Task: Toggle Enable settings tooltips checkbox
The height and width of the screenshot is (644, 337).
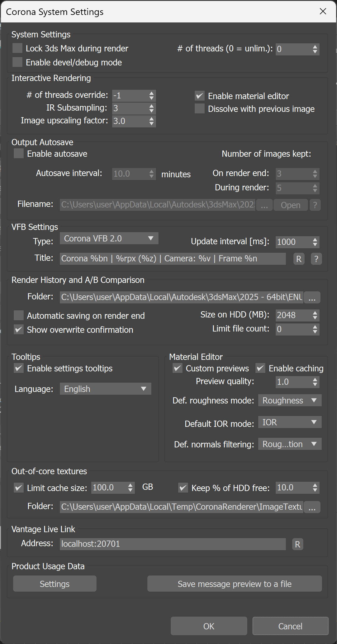Action: pyautogui.click(x=19, y=368)
